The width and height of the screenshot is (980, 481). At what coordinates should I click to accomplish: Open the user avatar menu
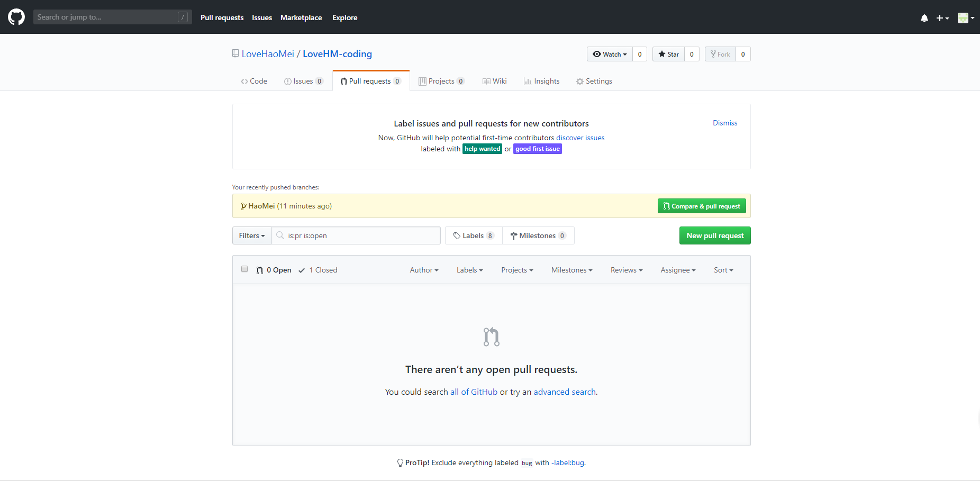pyautogui.click(x=966, y=18)
